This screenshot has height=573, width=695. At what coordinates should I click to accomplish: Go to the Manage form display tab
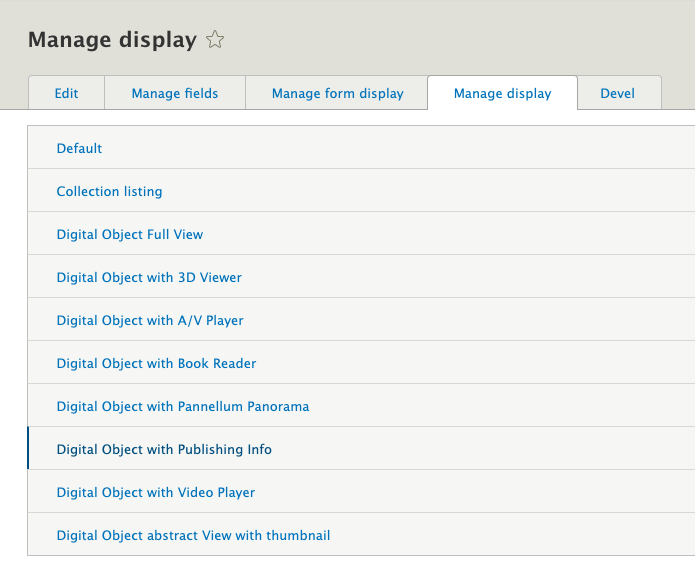338,94
